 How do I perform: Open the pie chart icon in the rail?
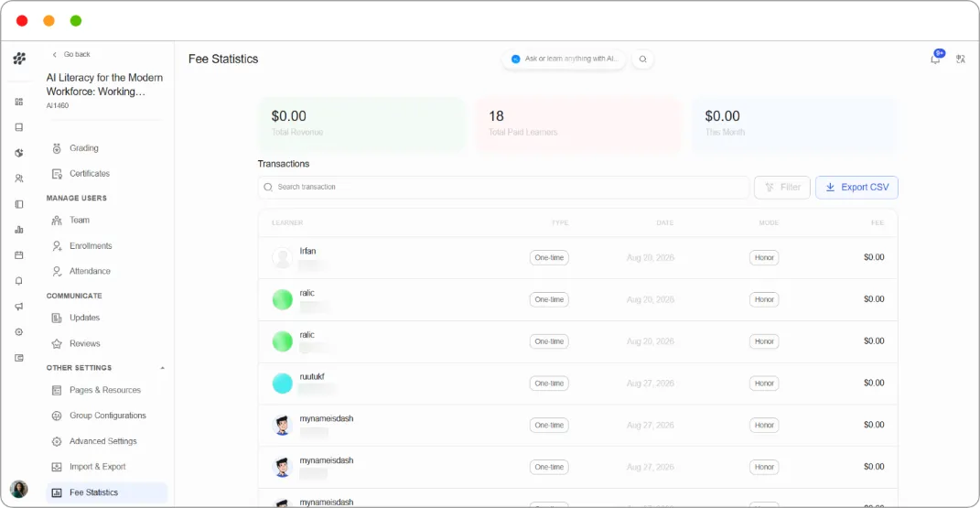point(18,153)
